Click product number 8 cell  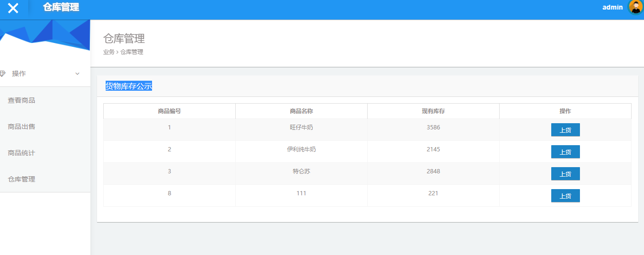coord(169,196)
